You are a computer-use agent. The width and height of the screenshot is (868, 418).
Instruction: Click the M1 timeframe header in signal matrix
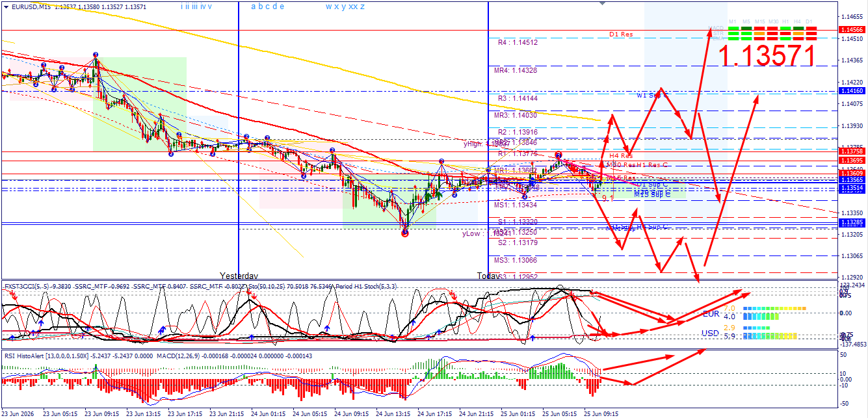(733, 21)
